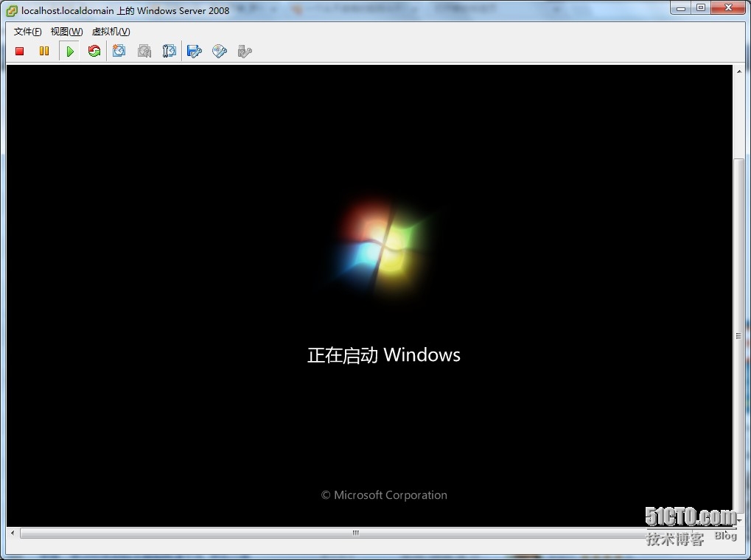Open the Snapshot Manager wrench-clock icon
Viewport: 751px width, 560px height.
[x=169, y=52]
